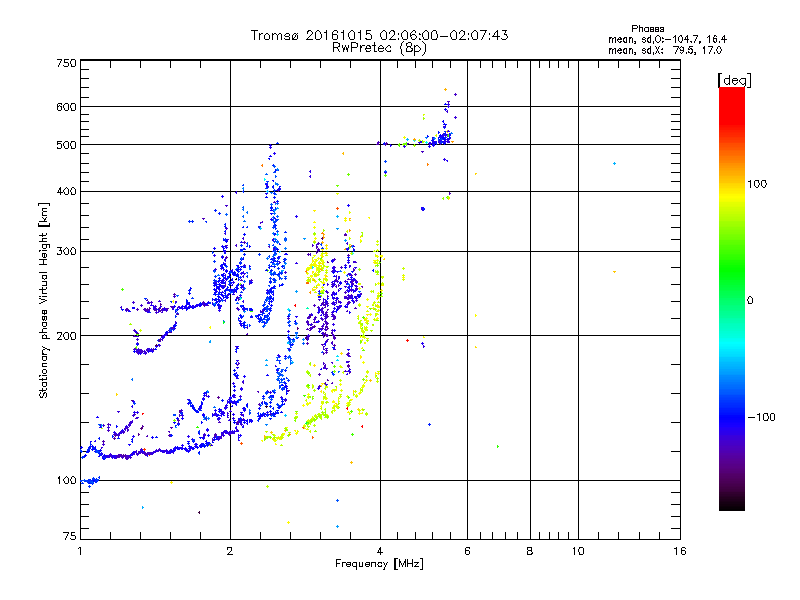Viewport: 800px width, 600px height.
Task: Click y-axis tick label '75'
Action: point(70,536)
